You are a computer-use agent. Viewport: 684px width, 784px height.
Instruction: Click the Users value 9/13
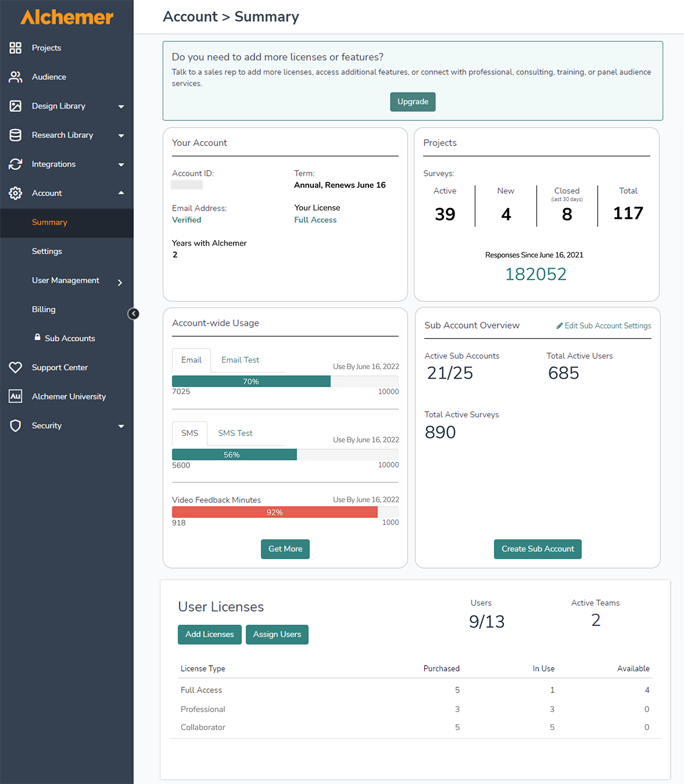487,622
